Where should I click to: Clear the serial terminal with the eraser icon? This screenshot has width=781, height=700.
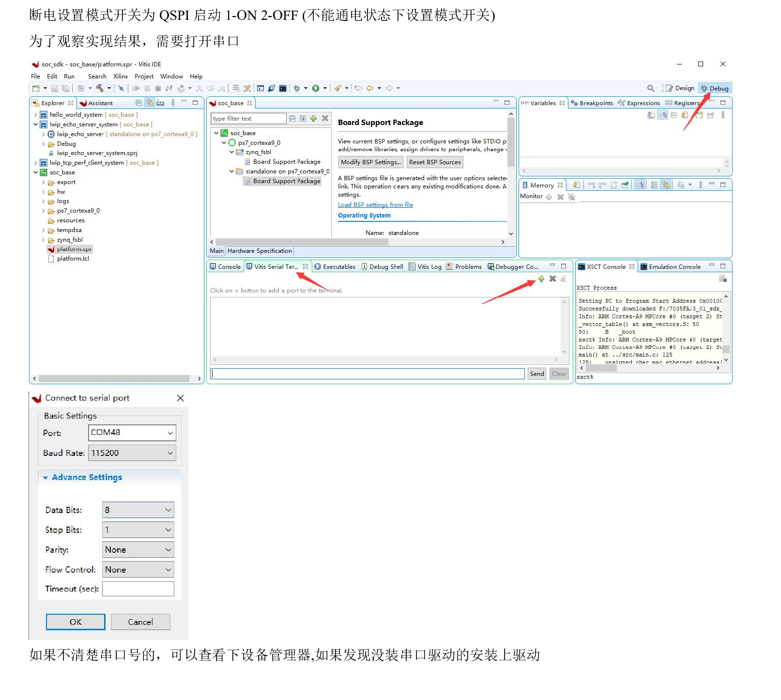[564, 279]
